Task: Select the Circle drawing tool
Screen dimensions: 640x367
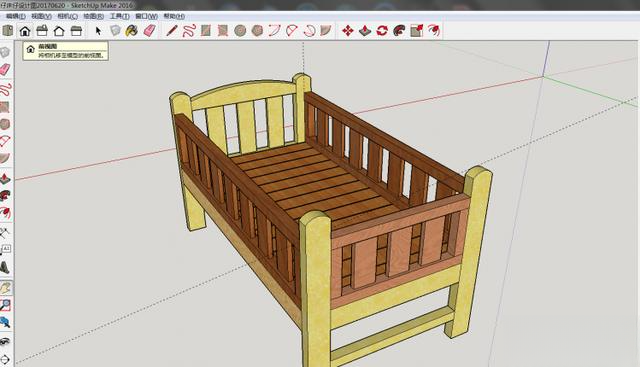Action: [240, 31]
